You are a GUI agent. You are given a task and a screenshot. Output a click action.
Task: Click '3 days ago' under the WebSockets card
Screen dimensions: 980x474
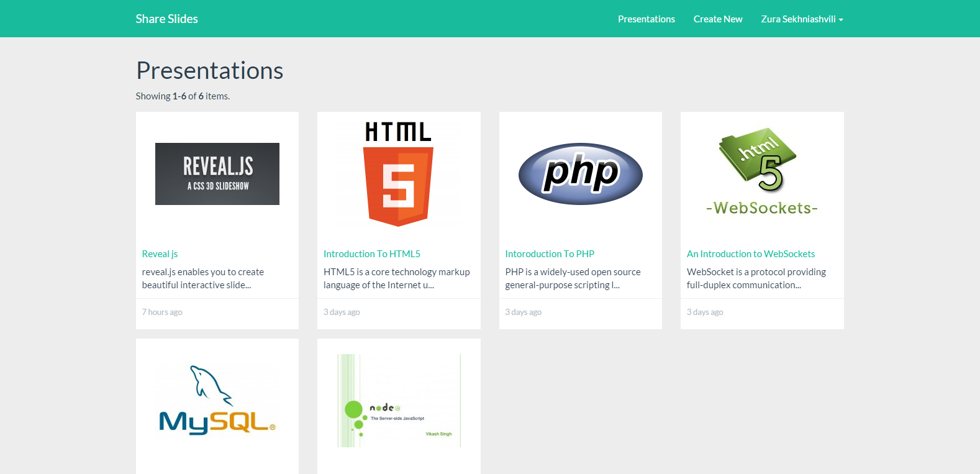pos(705,312)
